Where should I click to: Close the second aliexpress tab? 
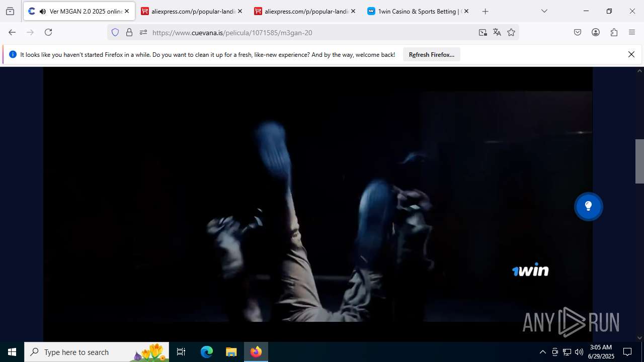[353, 11]
